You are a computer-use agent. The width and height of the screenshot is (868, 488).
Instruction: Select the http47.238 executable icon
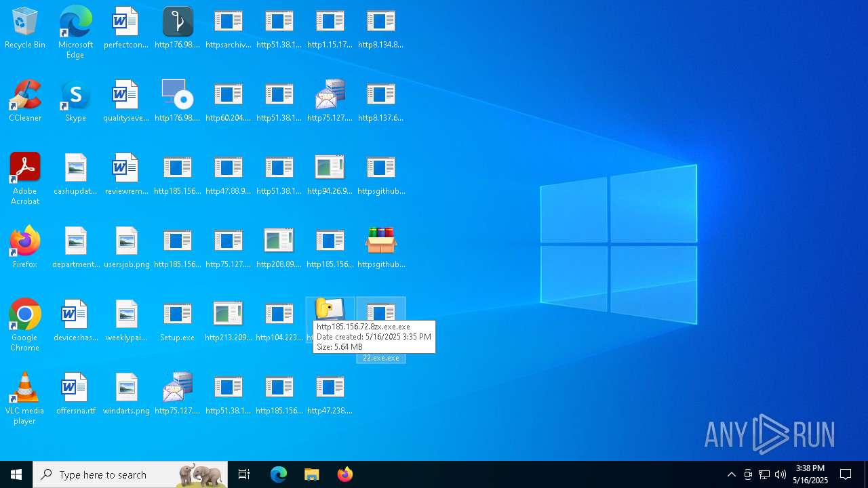[330, 394]
